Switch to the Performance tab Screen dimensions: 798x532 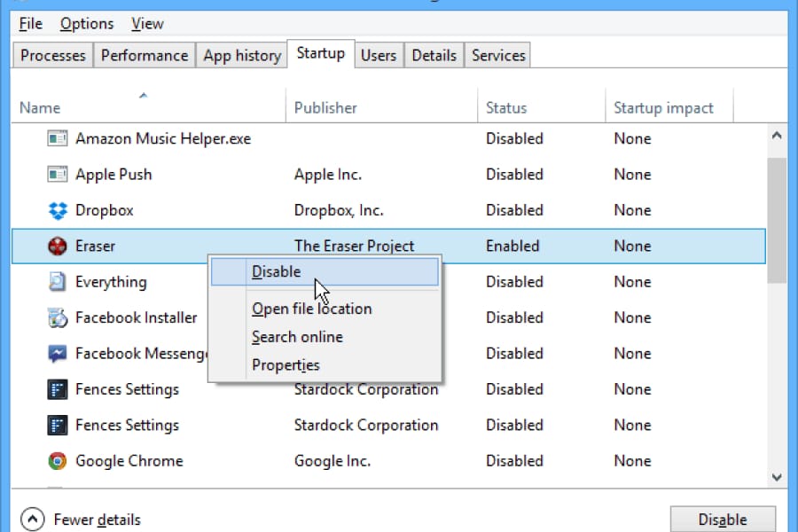pyautogui.click(x=144, y=55)
